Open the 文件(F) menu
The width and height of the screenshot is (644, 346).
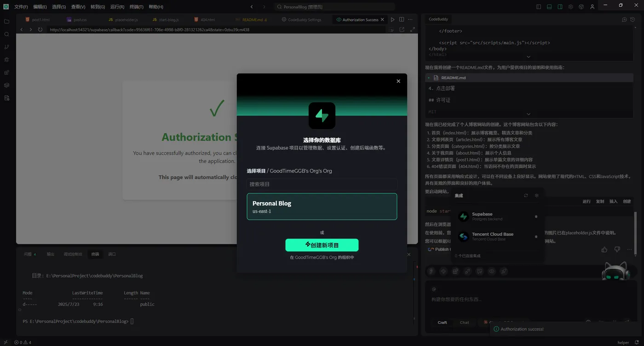pyautogui.click(x=21, y=7)
